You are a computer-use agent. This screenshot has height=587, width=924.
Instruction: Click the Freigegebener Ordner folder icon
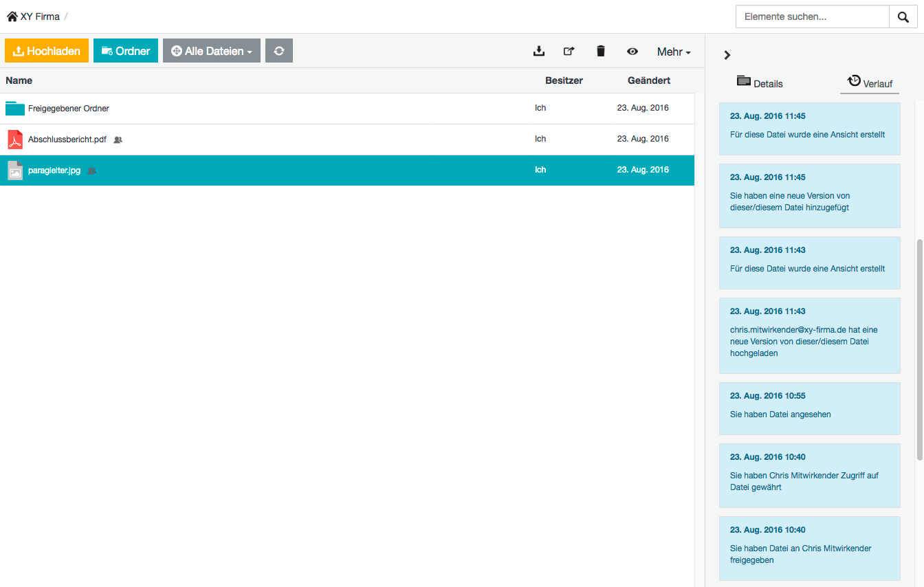coord(15,109)
